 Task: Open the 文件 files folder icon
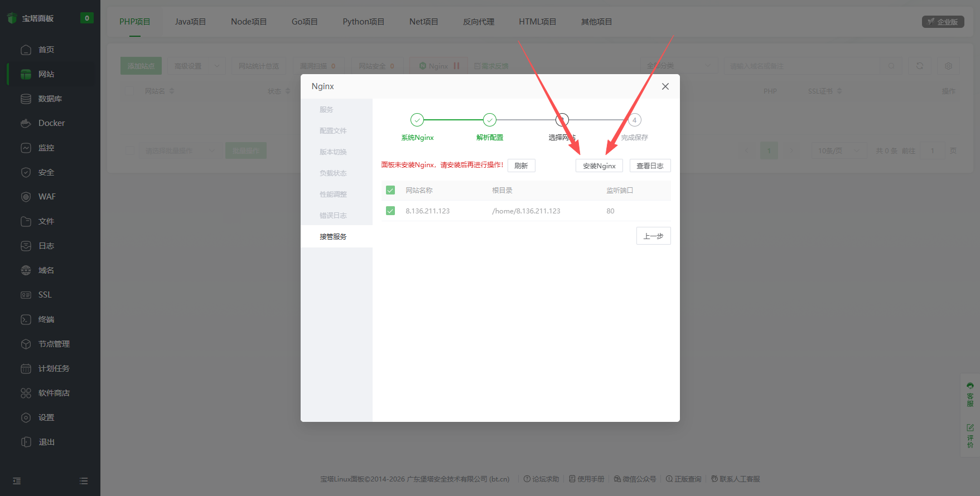click(26, 221)
